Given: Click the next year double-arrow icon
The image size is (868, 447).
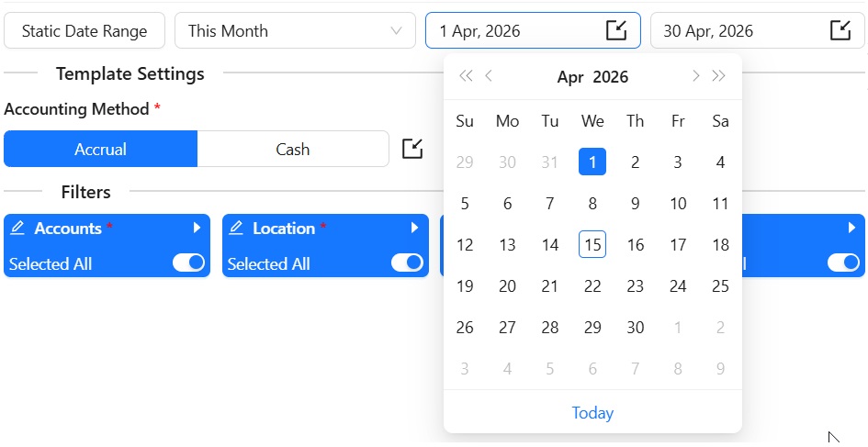Looking at the screenshot, I should point(719,76).
